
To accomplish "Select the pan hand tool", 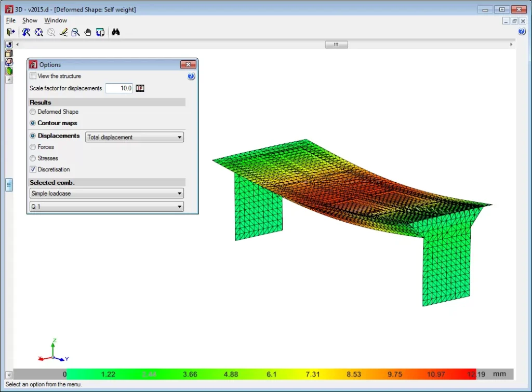I will pos(88,32).
